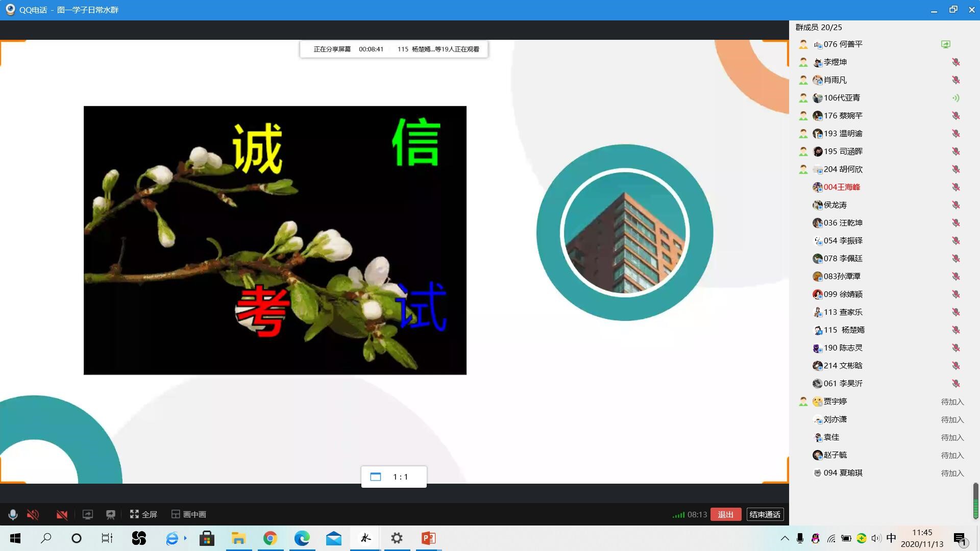
Task: Click 214 文彬晗's muted mic icon
Action: pos(955,366)
